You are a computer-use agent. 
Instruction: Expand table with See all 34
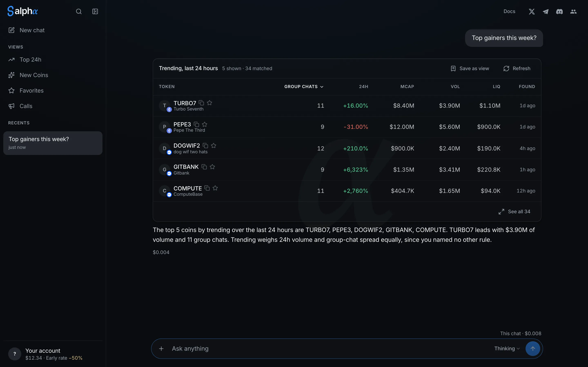(514, 212)
